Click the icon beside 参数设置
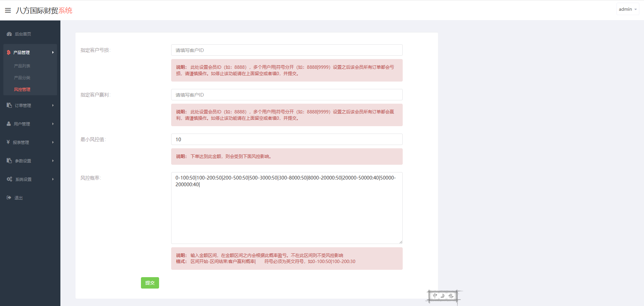 pos(9,161)
